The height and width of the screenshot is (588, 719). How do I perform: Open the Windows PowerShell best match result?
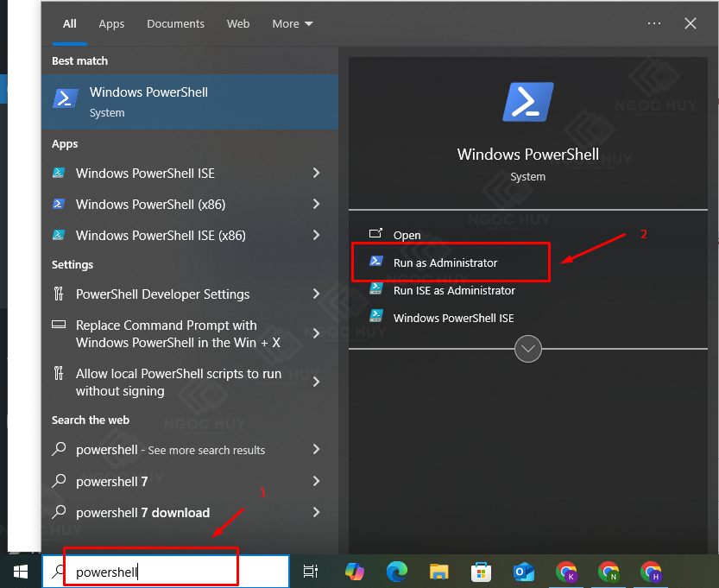coord(190,102)
